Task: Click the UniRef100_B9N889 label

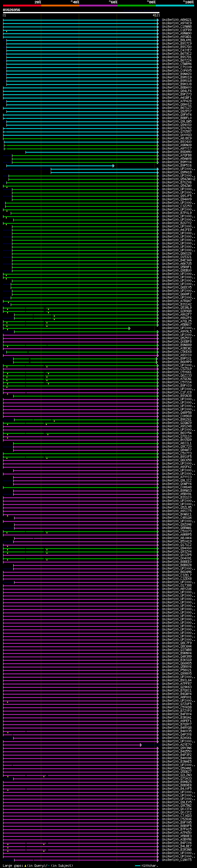Action: [177, 345]
